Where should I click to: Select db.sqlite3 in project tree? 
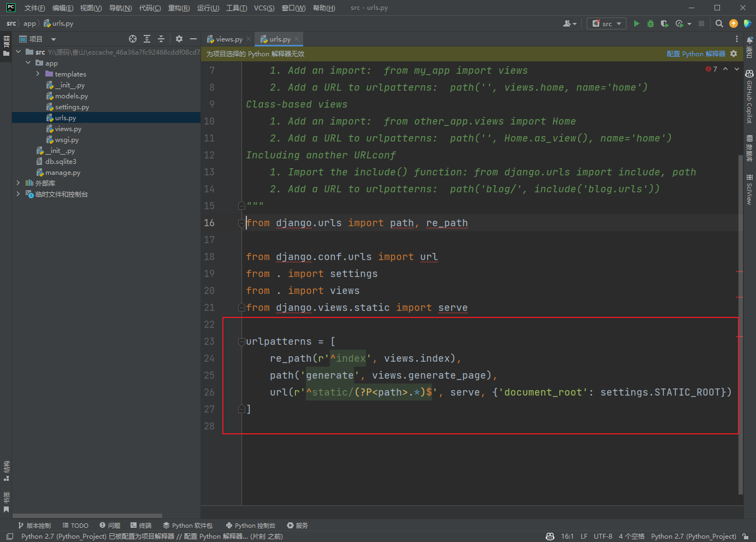pyautogui.click(x=61, y=162)
